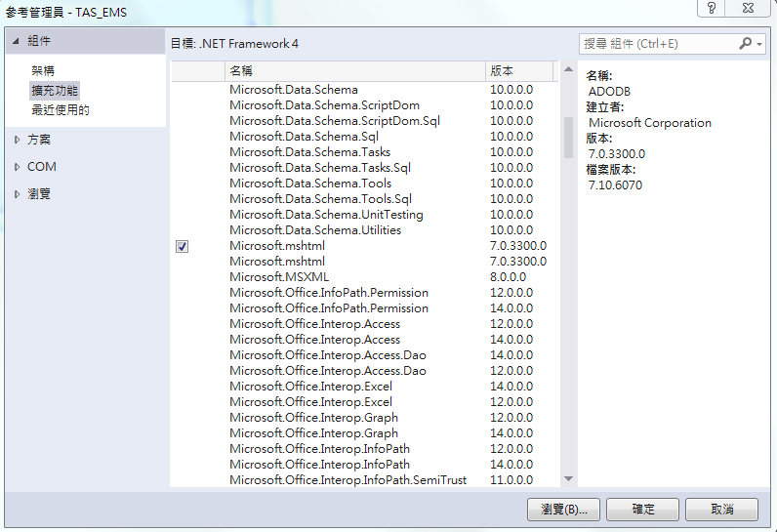
Task: Select Microsoft.Data.Schema.UnitTesting row
Action: coord(365,215)
